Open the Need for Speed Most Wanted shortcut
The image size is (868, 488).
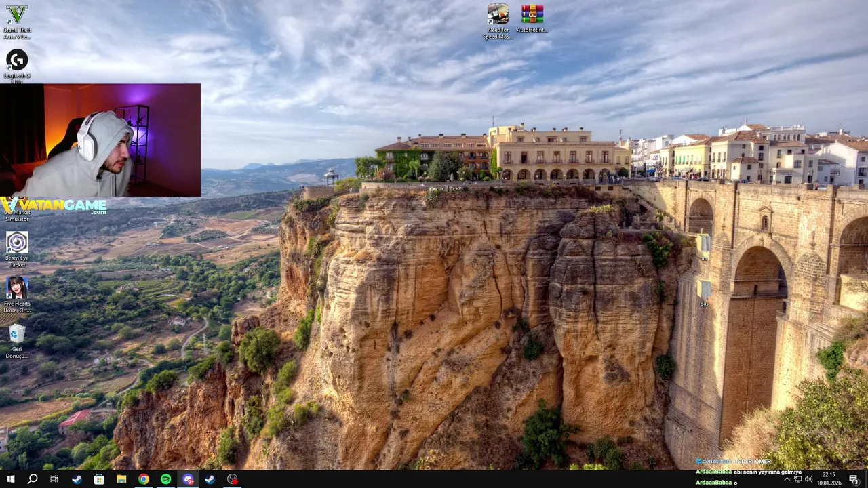pyautogui.click(x=498, y=21)
